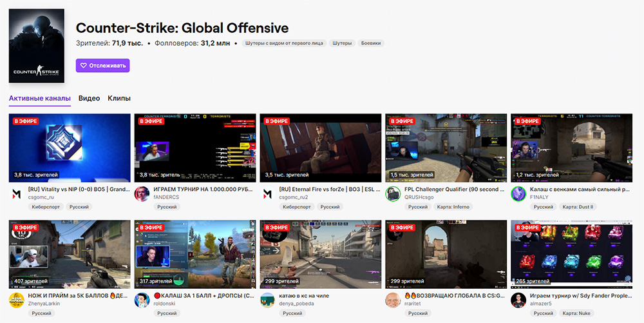Click Киберспорт tag under csgomc_ru
The width and height of the screenshot is (644, 323).
(x=46, y=207)
